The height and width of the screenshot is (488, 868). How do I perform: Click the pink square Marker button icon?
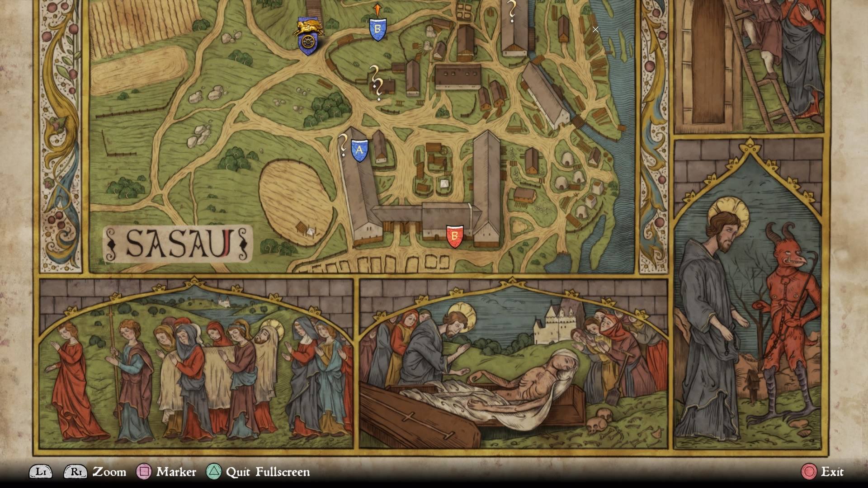144,472
